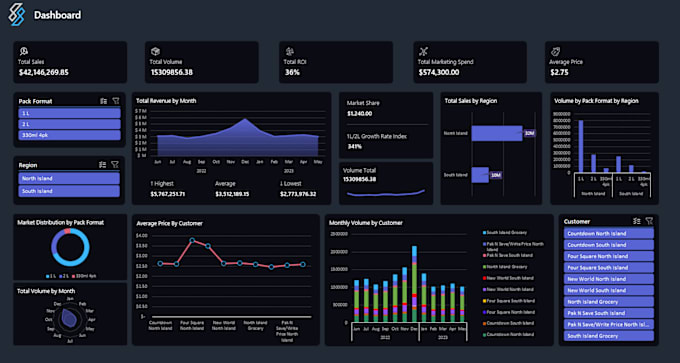This screenshot has width=680, height=363.
Task: Select Pak N Save South Island customer
Action: (x=609, y=313)
